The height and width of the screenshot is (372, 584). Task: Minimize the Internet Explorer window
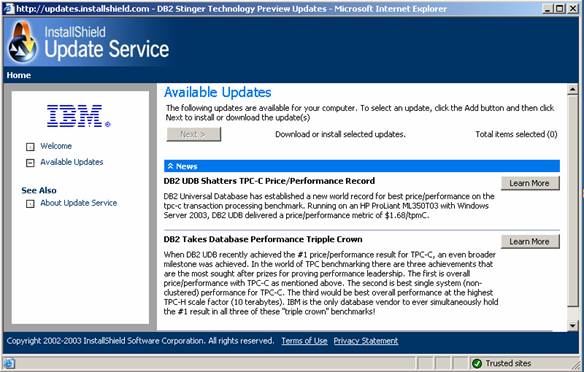tap(548, 9)
